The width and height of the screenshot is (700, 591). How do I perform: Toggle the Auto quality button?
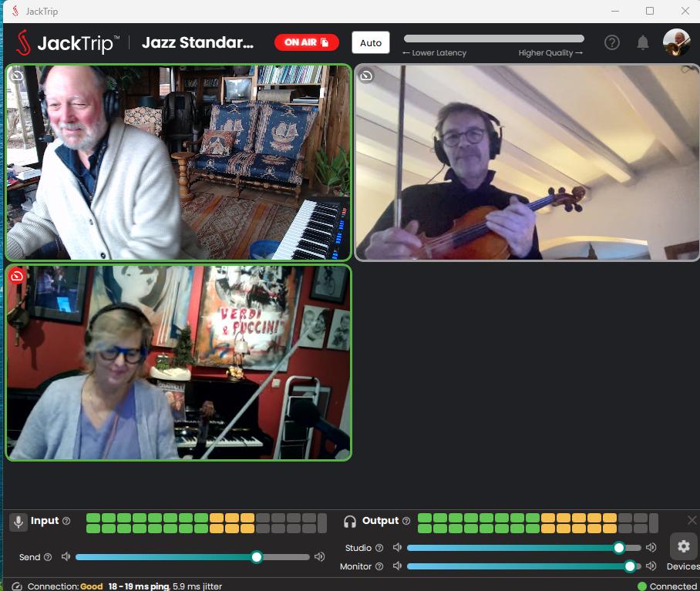(371, 43)
